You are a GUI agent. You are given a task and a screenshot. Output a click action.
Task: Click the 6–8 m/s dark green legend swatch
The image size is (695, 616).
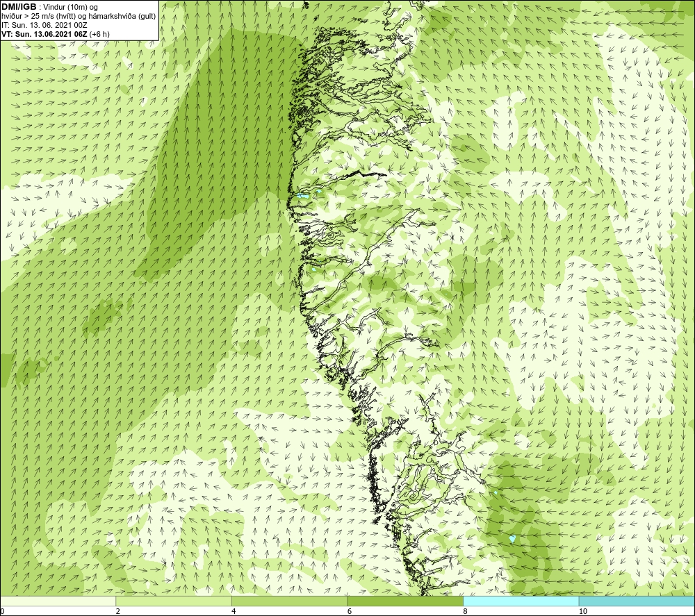(405, 601)
